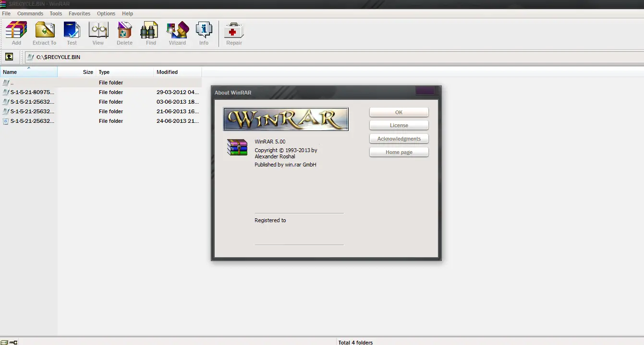The image size is (644, 345).
Task: Sort by the Name column header
Action: click(x=29, y=72)
